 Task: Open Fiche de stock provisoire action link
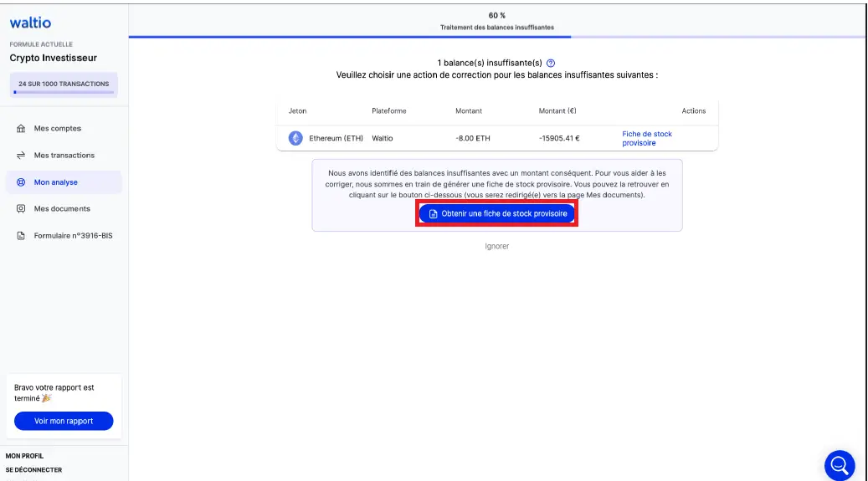click(x=646, y=139)
